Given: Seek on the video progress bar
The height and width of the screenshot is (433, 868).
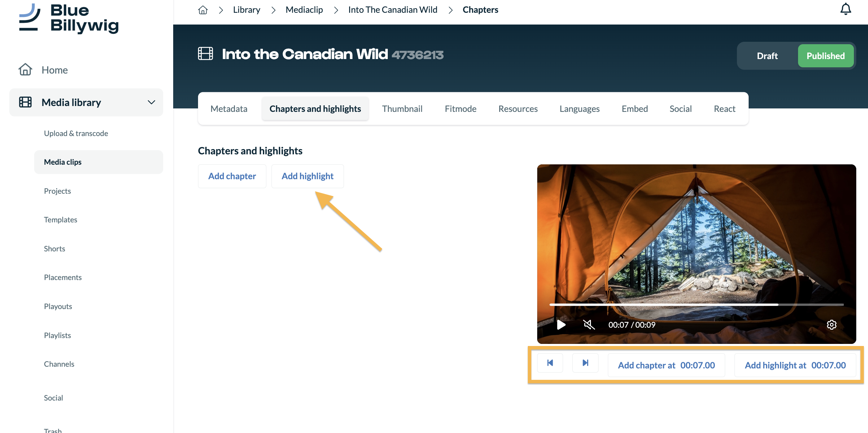Looking at the screenshot, I should 696,305.
